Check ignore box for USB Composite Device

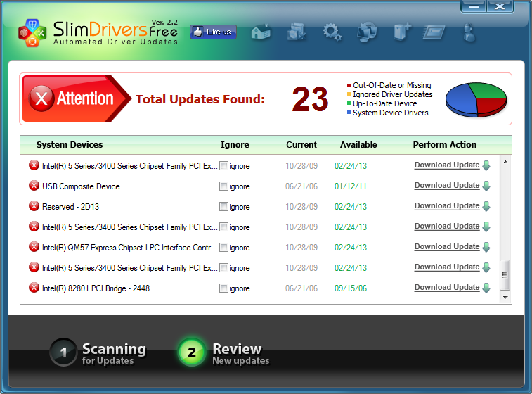(223, 186)
